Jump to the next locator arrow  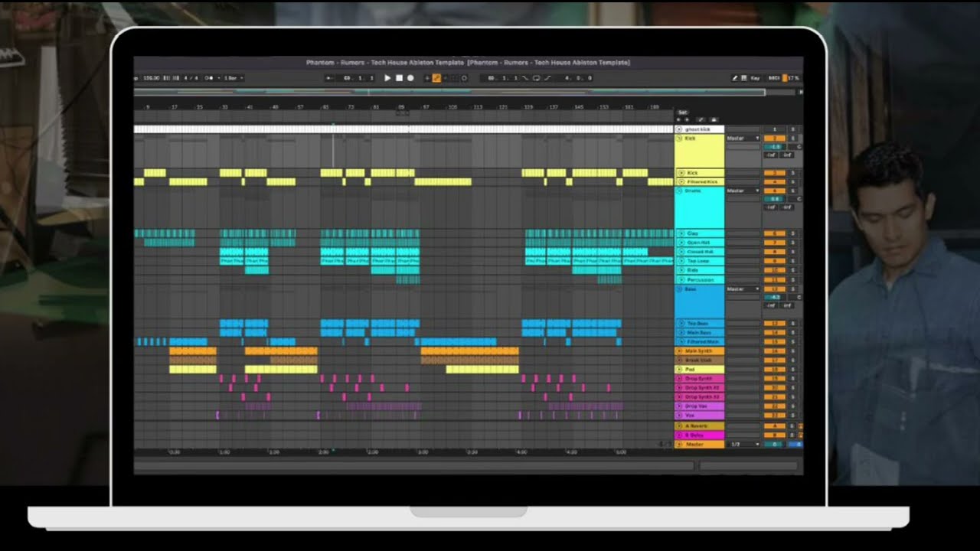pyautogui.click(x=687, y=120)
